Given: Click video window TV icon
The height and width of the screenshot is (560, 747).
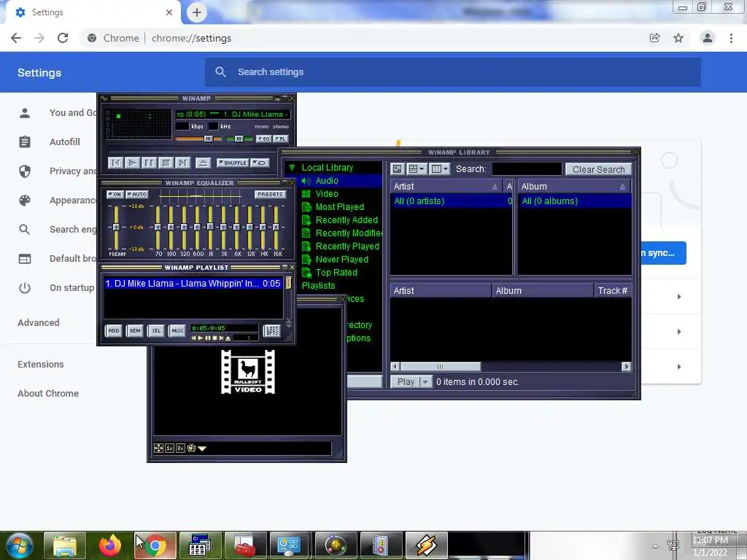Looking at the screenshot, I should (x=191, y=448).
